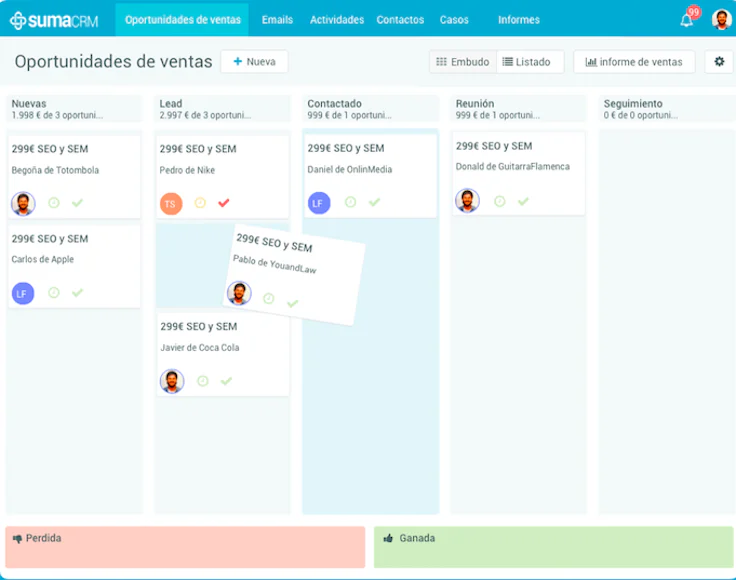This screenshot has width=736, height=580.
Task: Click red checkmark on Pedro de Nike card
Action: 224,203
